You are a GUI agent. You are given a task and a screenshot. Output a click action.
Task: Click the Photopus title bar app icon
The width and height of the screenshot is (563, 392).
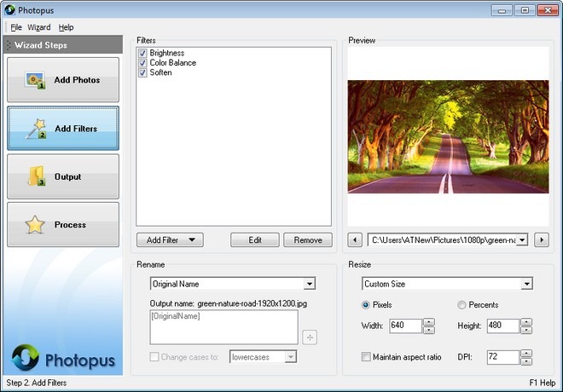(9, 10)
